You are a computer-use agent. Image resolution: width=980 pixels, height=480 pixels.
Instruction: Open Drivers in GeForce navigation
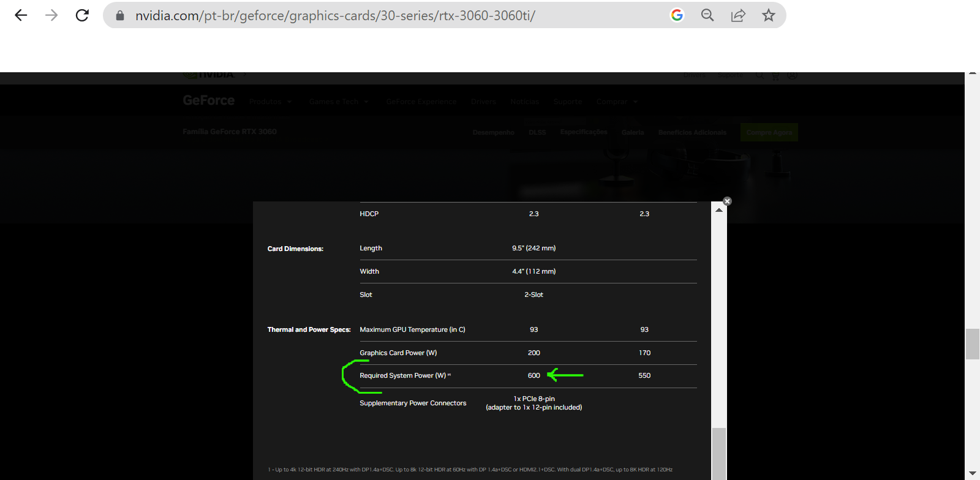pos(483,102)
